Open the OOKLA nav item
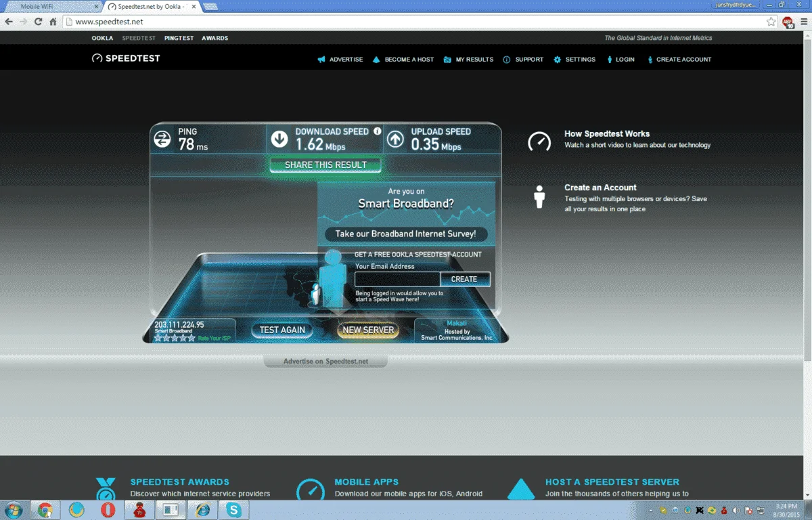Screen dimensions: 812x520 pos(103,38)
